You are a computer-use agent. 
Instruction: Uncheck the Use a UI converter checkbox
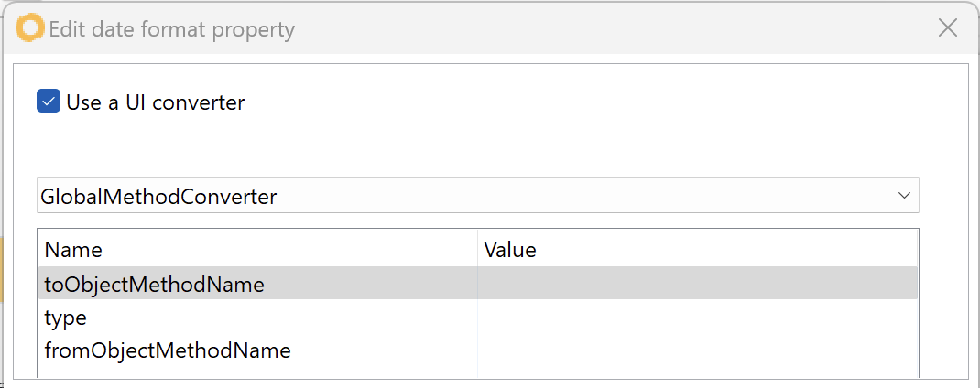click(x=49, y=102)
